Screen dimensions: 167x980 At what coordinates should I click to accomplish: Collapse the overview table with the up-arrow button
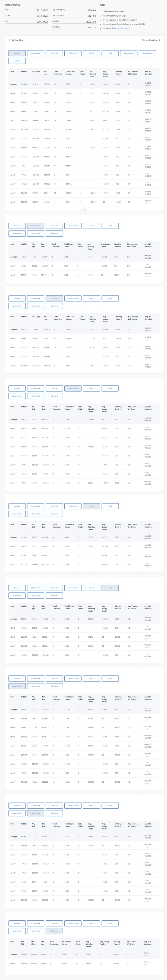coord(84,210)
